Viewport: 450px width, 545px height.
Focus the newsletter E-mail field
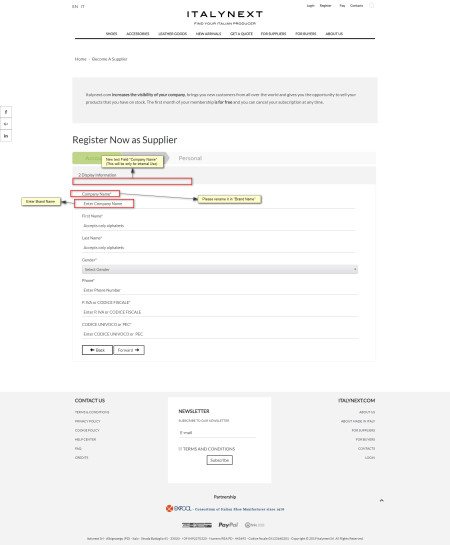pos(217,433)
